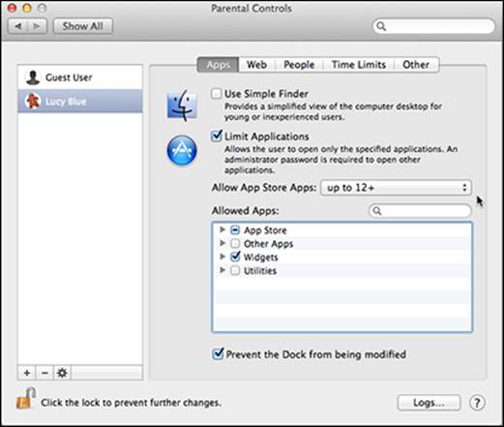Open the Allow App Store Apps dropdown

pyautogui.click(x=396, y=188)
